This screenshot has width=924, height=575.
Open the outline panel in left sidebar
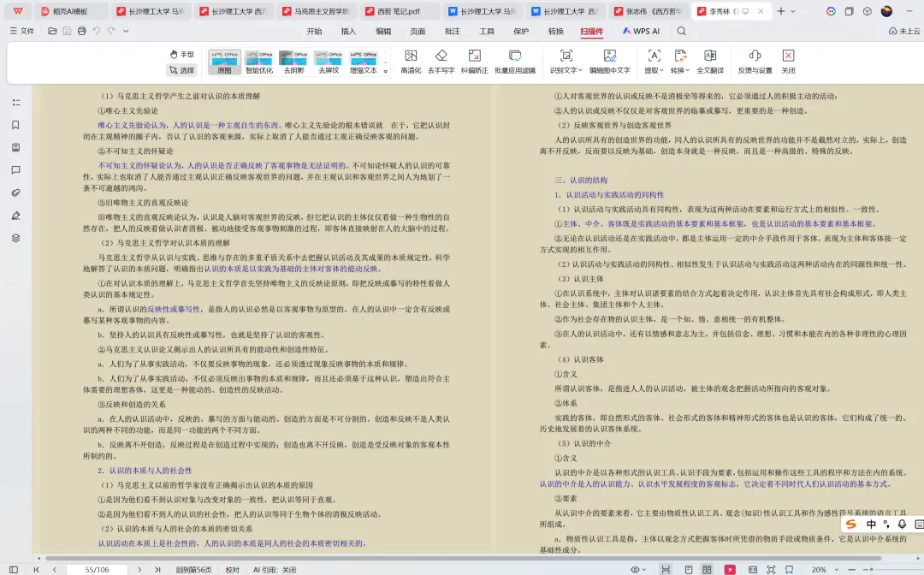coord(16,103)
